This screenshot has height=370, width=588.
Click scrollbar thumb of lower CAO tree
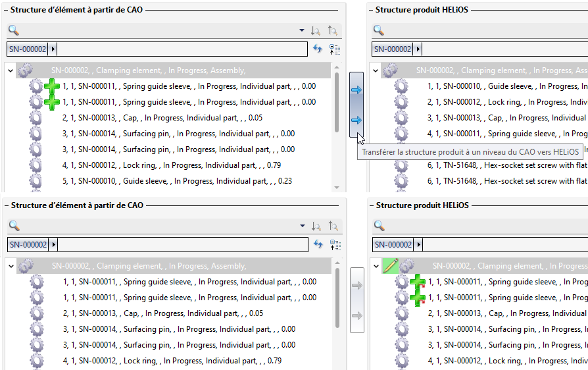337,298
